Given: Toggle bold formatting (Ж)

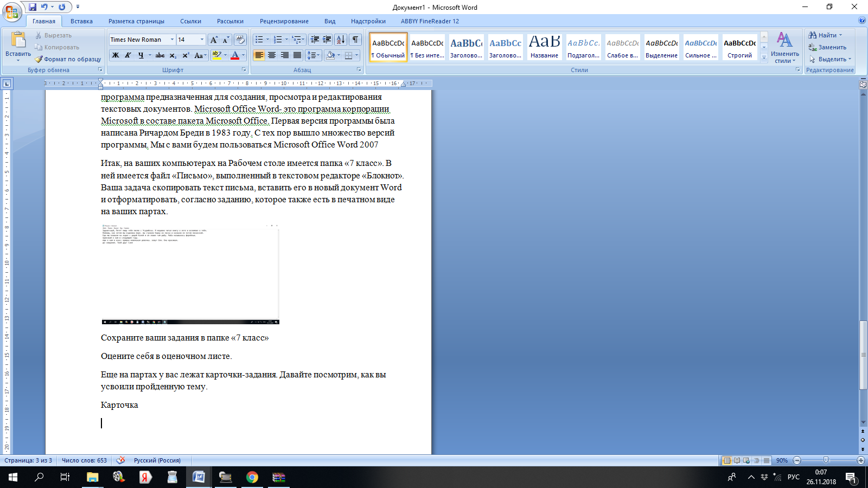Looking at the screenshot, I should click(115, 55).
